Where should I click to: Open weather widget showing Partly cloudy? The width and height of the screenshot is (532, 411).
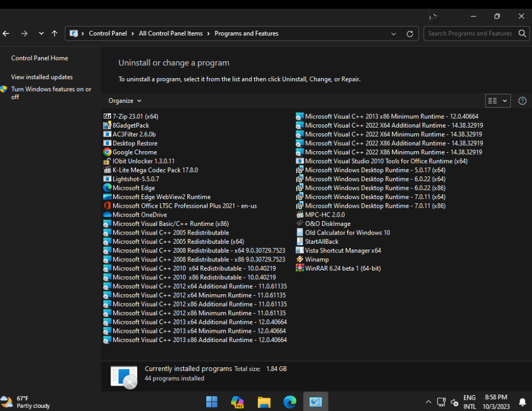pyautogui.click(x=26, y=402)
